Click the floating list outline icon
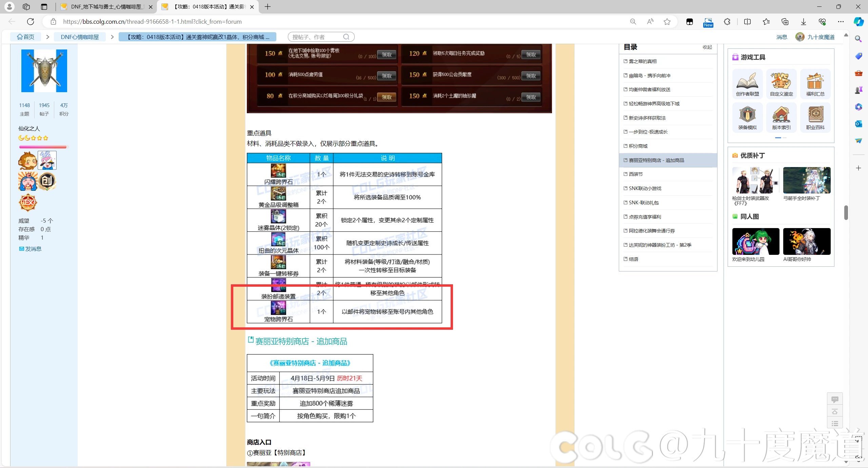 click(835, 424)
